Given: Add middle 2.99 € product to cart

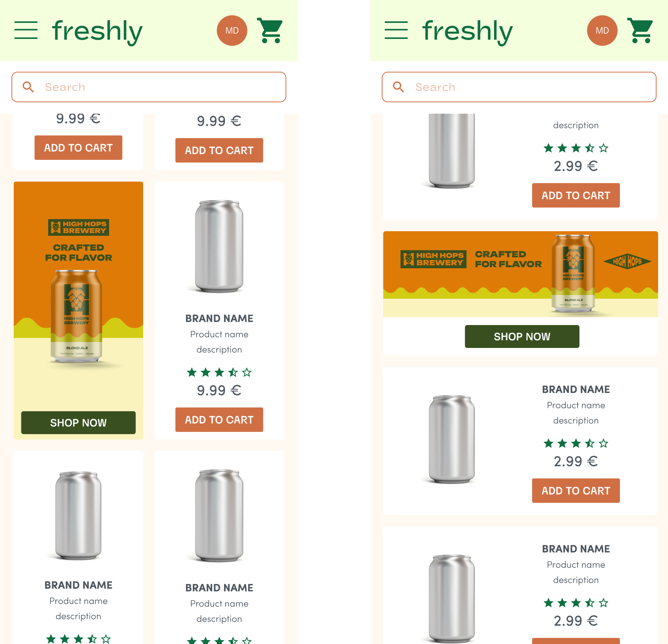Looking at the screenshot, I should coord(576,491).
